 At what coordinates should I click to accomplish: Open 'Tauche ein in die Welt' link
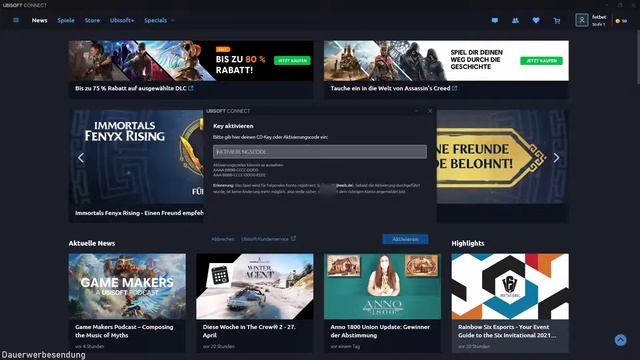coord(390,88)
